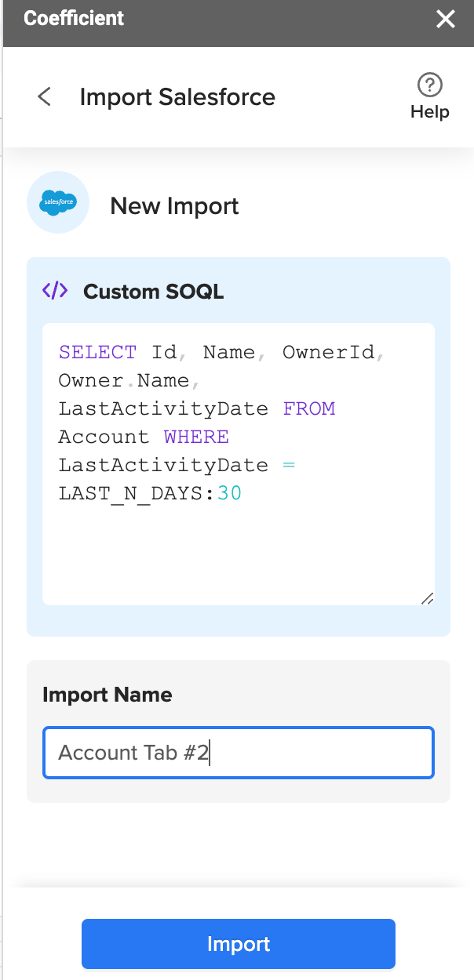Screen dimensions: 474x980
Task: Focus the Import Name field
Action: click(239, 753)
